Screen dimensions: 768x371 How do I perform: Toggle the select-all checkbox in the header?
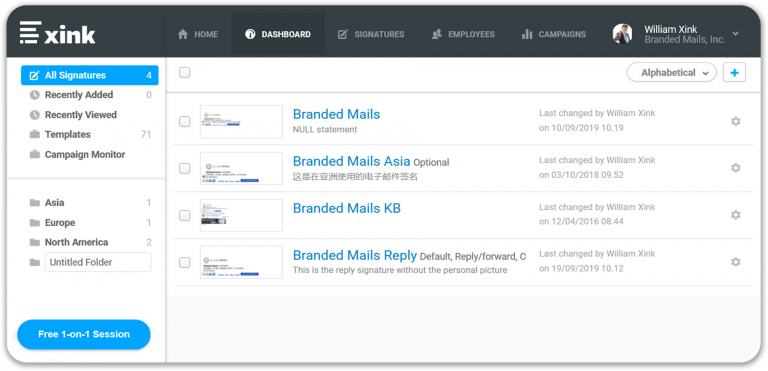pyautogui.click(x=185, y=73)
